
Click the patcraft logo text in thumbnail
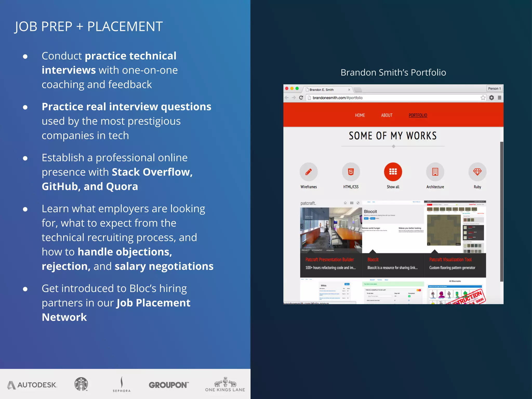(x=308, y=203)
